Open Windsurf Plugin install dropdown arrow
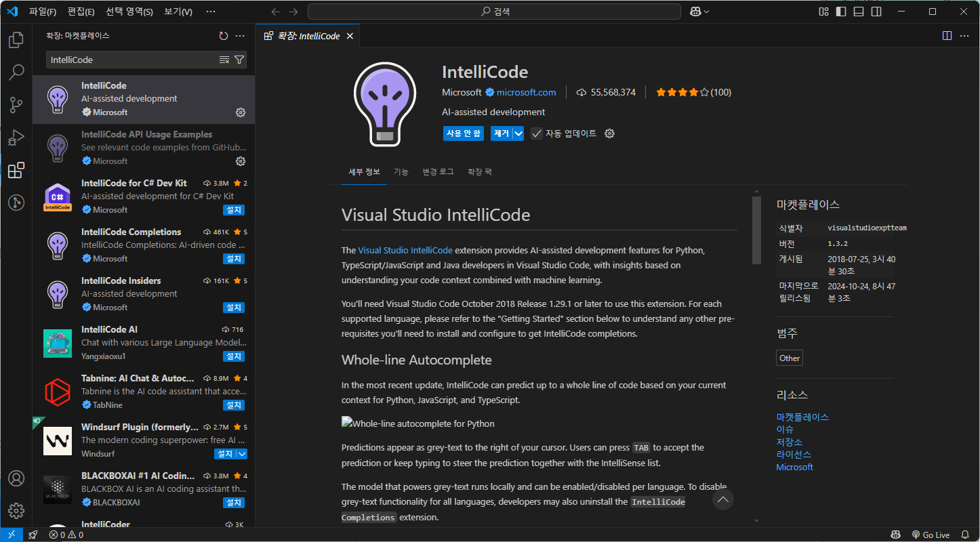Viewport: 980px width, 542px height. [x=242, y=454]
